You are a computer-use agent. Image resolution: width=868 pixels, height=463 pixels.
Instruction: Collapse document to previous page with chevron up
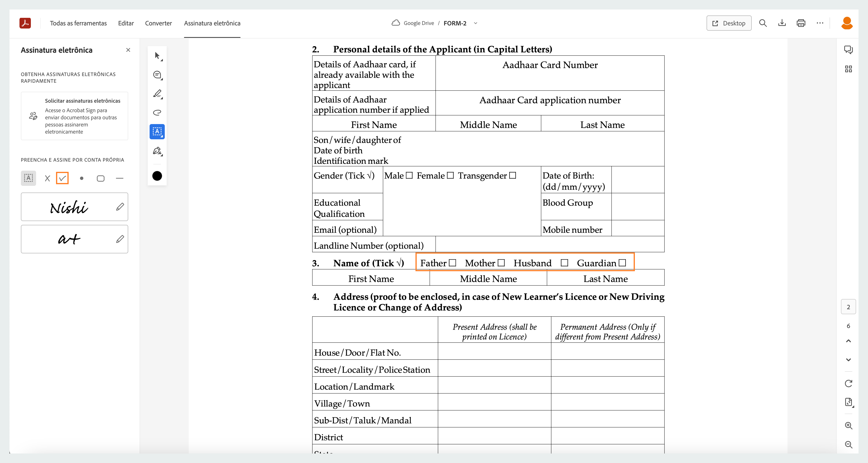(849, 341)
